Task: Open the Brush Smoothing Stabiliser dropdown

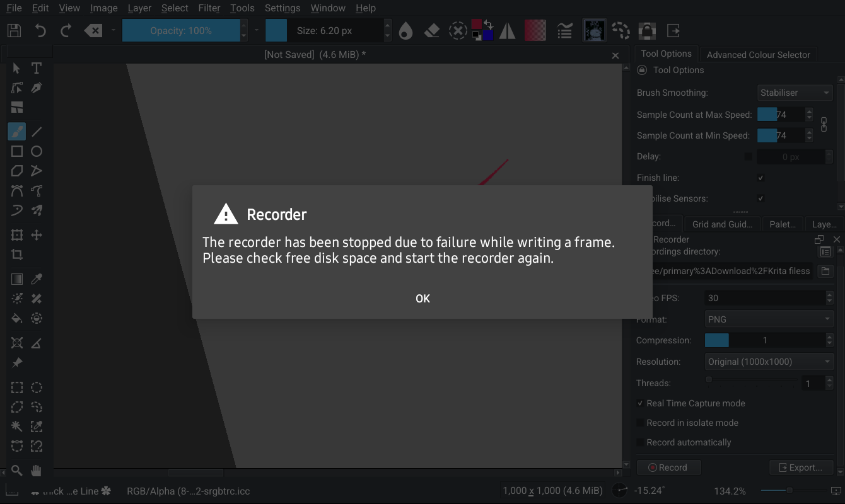Action: [x=795, y=93]
